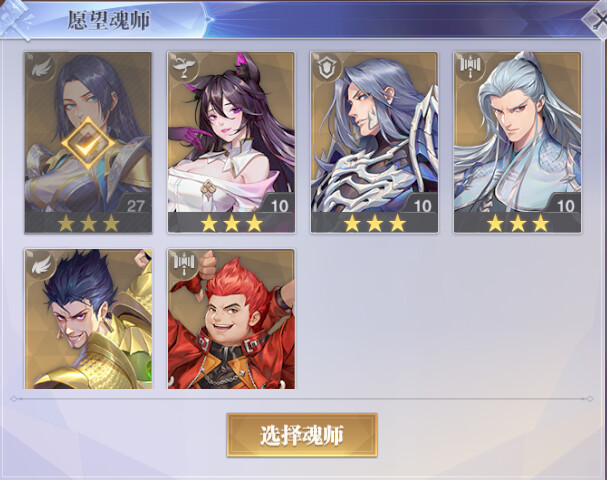Click the 愿望魂师 title banner
Viewport: 607px width, 480px height.
(x=108, y=20)
